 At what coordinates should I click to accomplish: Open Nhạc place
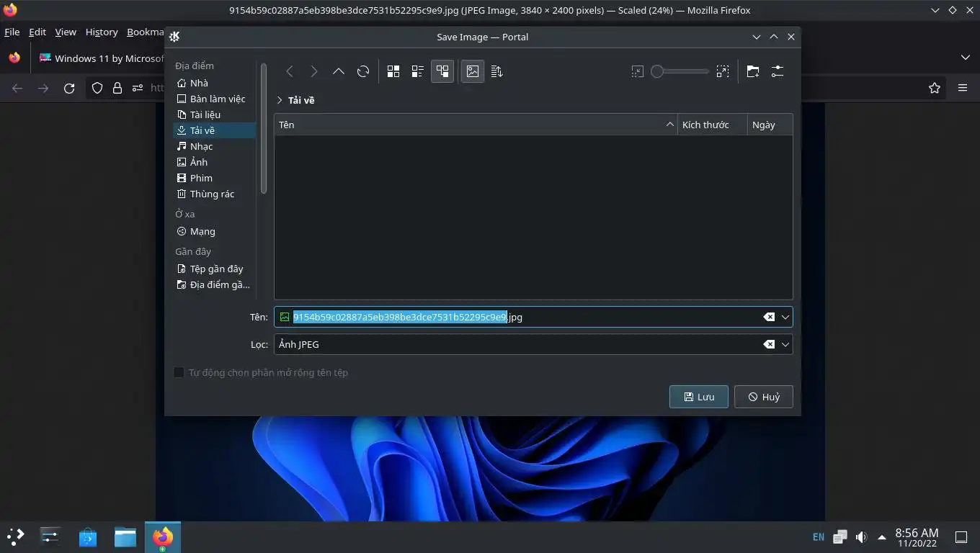[214, 146]
